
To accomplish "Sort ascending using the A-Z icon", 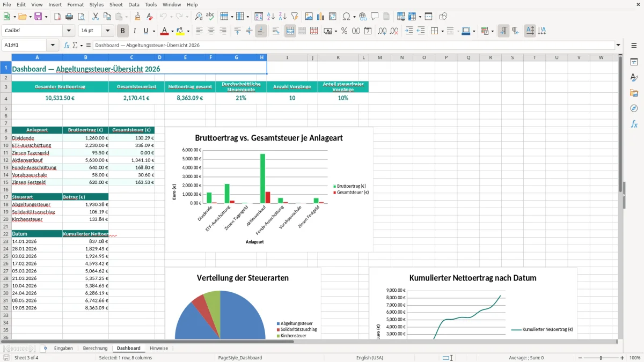I will [x=271, y=17].
